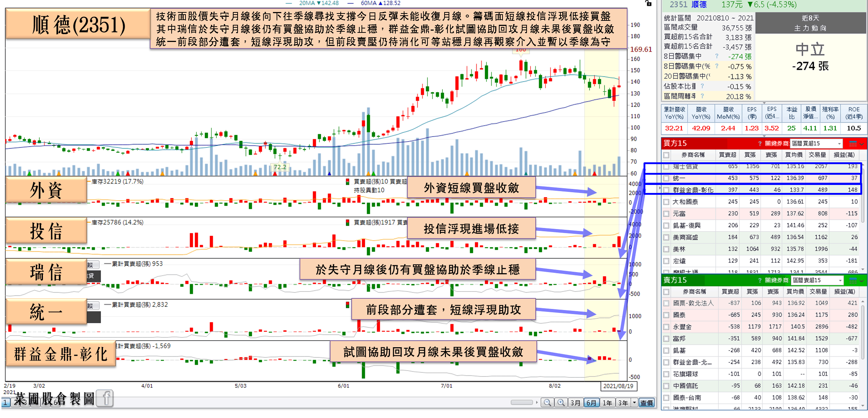Click the question mark in 買方15 header
The width and height of the screenshot is (868, 418).
(760, 143)
